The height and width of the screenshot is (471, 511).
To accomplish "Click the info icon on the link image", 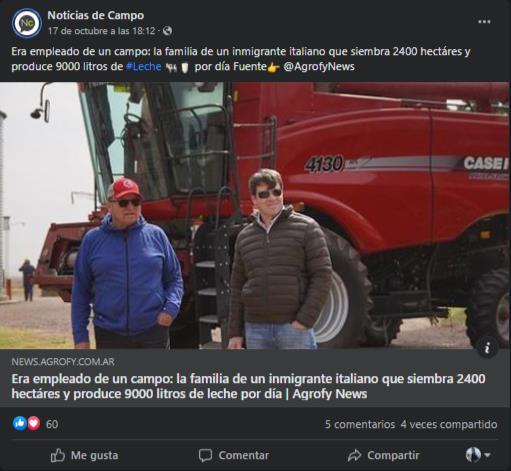I will pyautogui.click(x=487, y=348).
